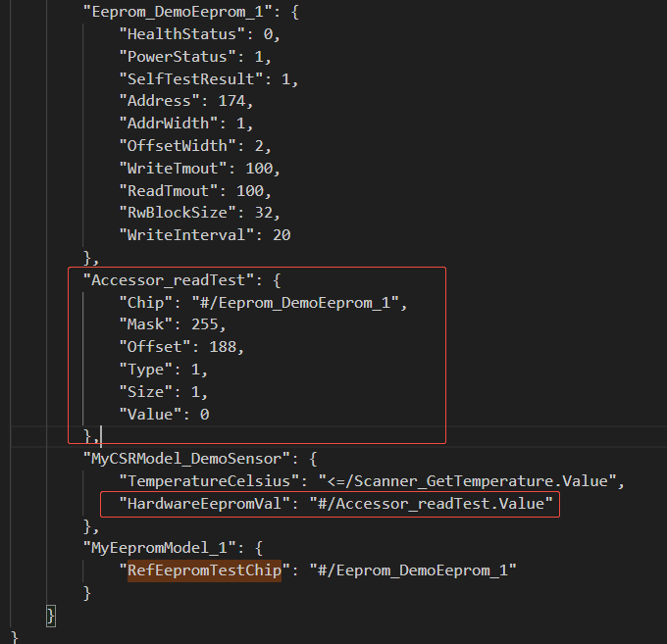The height and width of the screenshot is (644, 667).
Task: Click the Mask value 255
Action: tap(210, 324)
